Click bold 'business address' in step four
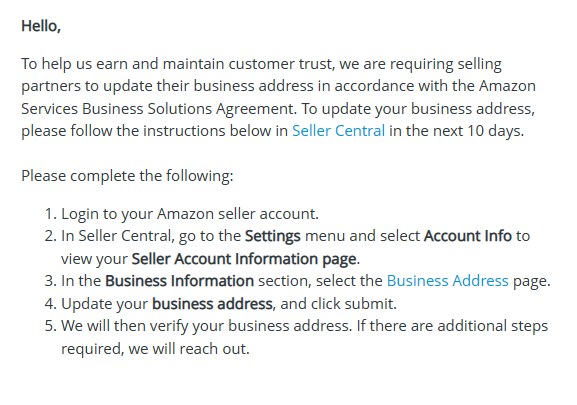The height and width of the screenshot is (405, 577). pos(212,304)
